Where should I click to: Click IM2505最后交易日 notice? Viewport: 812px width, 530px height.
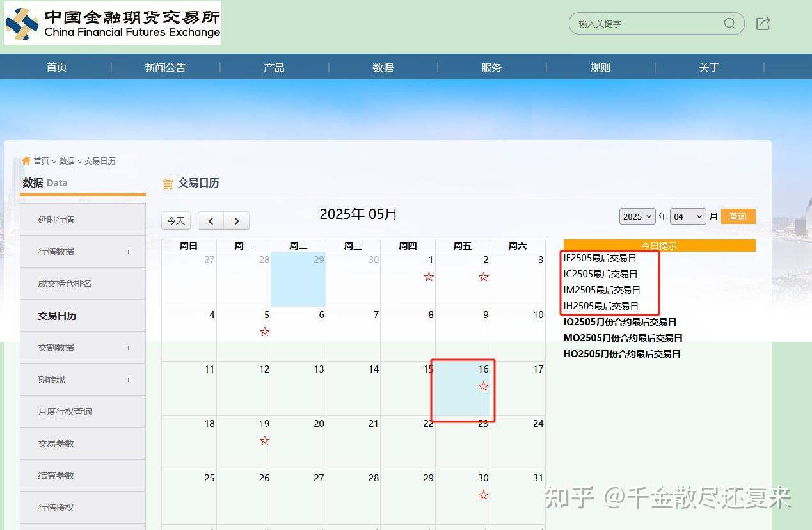click(x=601, y=290)
